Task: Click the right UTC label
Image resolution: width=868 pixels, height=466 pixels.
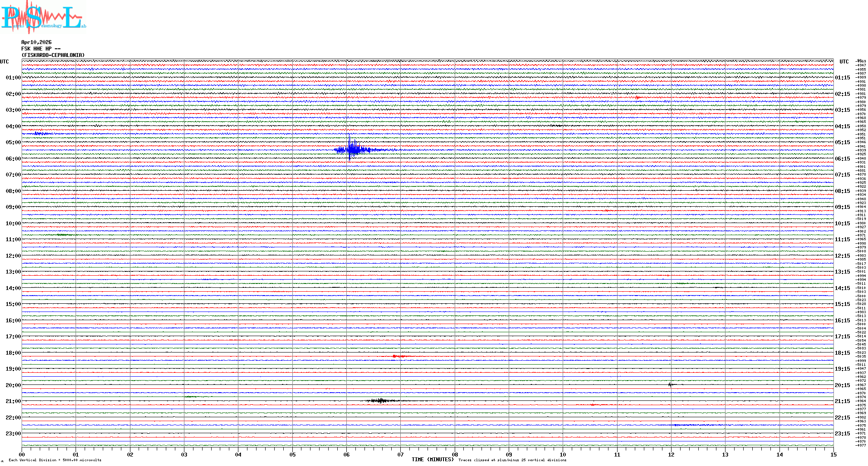Action: point(844,62)
